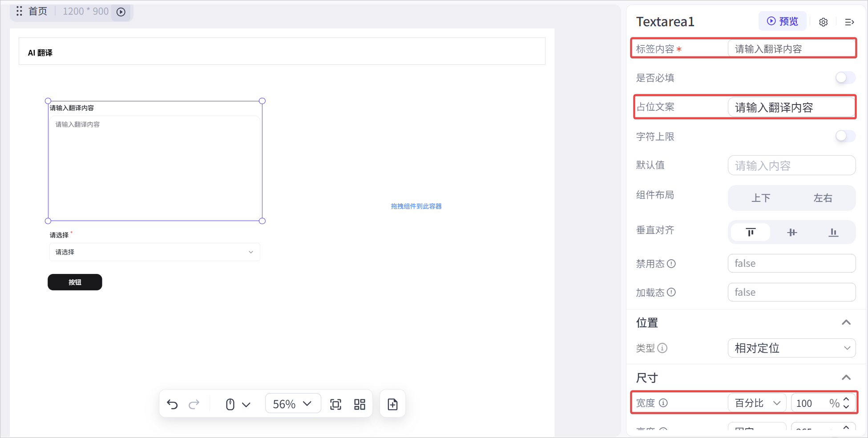Click the mouse mode icon in bottom toolbar
The image size is (868, 438).
[x=230, y=404]
